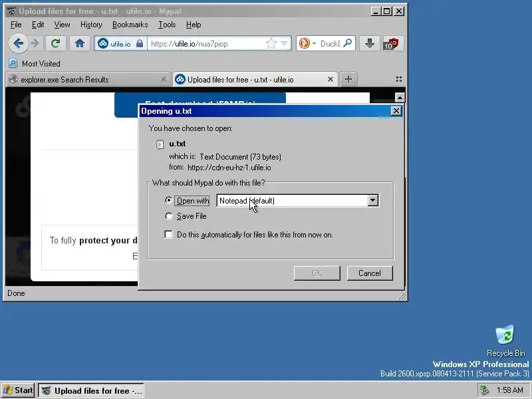The height and width of the screenshot is (399, 532).
Task: Click the Done status bar text
Action: coord(16,293)
